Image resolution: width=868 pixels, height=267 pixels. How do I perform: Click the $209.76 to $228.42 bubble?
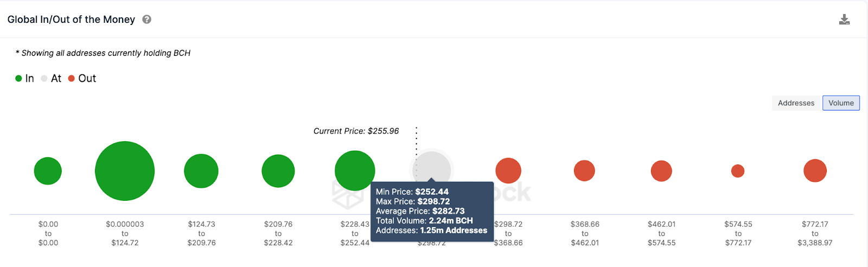tap(278, 171)
